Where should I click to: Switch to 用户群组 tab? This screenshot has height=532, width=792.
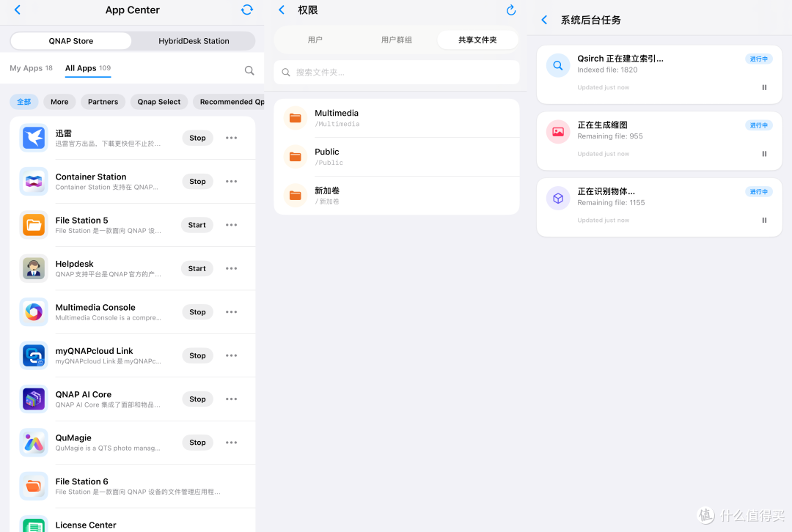click(x=397, y=40)
